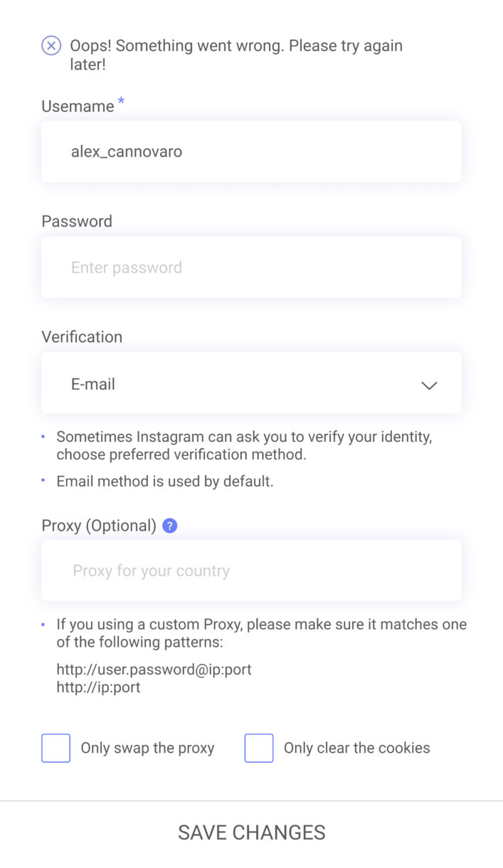
Task: Click the "Only clear the cookies" label
Action: 356,748
